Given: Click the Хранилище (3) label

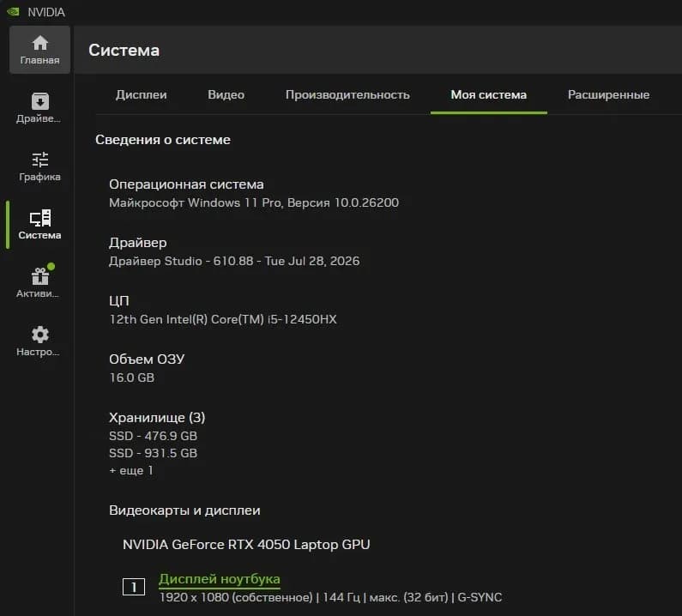Looking at the screenshot, I should click(x=157, y=418).
